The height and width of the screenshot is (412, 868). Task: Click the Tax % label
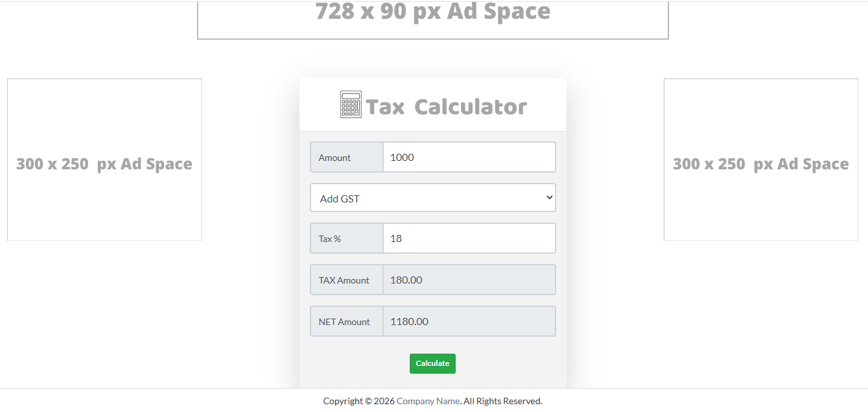[330, 239]
